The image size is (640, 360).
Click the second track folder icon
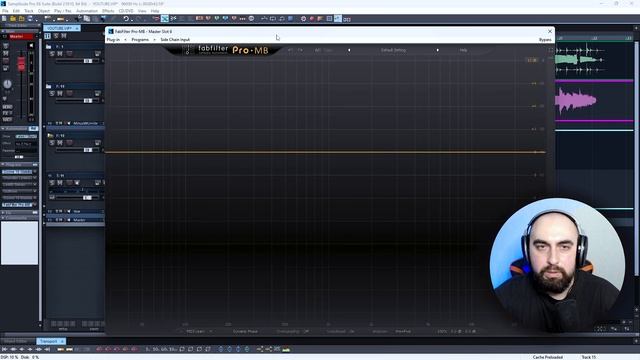pyautogui.click(x=49, y=86)
